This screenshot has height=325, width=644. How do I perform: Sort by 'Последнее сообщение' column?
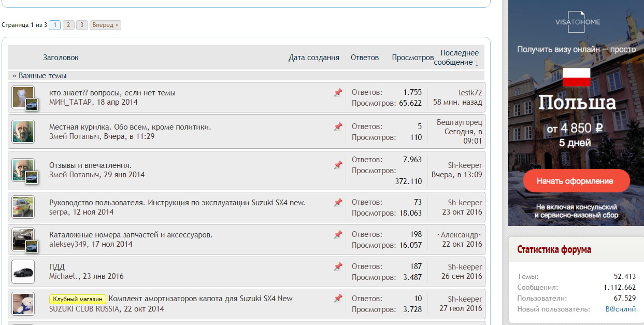(x=456, y=58)
